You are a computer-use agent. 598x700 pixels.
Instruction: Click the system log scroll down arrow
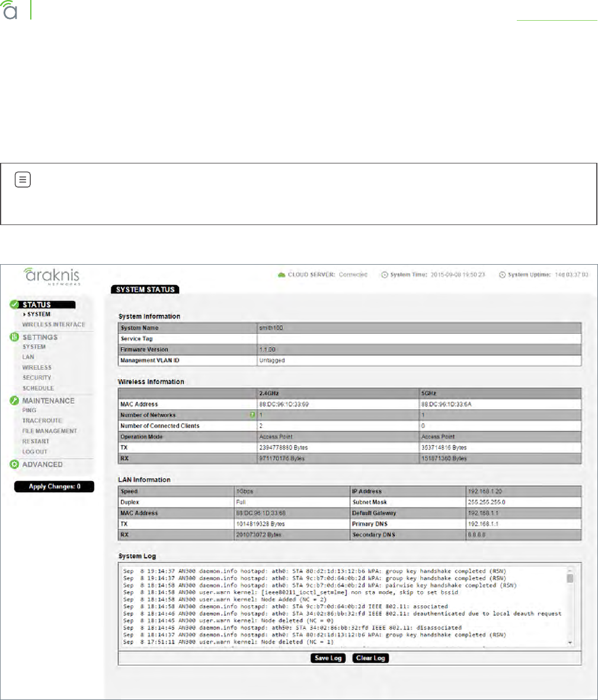click(x=570, y=643)
